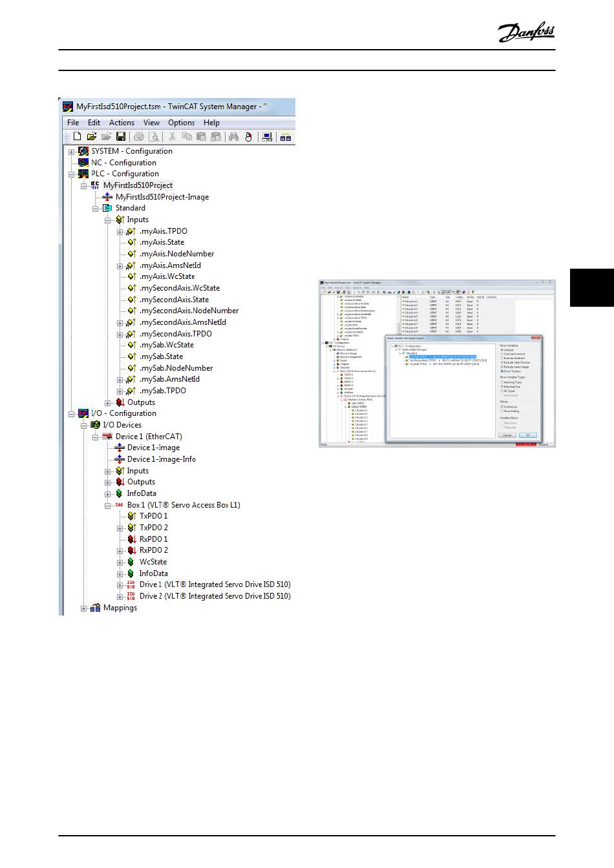Select the .mySab.WcState input

coord(167,346)
